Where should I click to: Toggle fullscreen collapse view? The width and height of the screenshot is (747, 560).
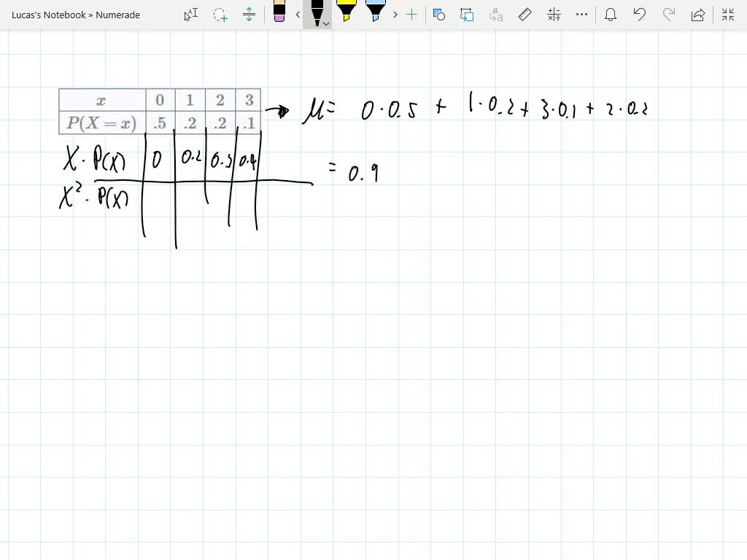click(x=727, y=15)
